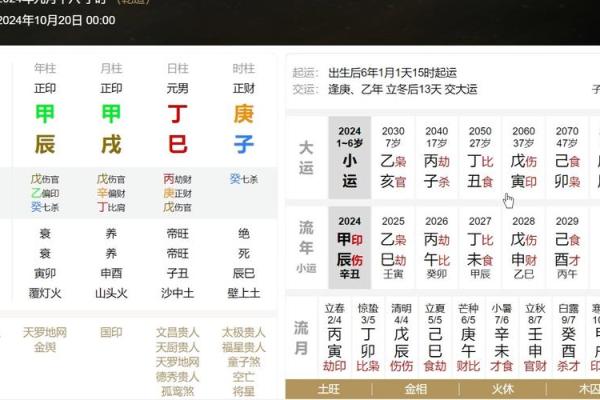The height and width of the screenshot is (400, 600).
Task: Choose the 2027 丁未 annual year
Action: (x=480, y=247)
